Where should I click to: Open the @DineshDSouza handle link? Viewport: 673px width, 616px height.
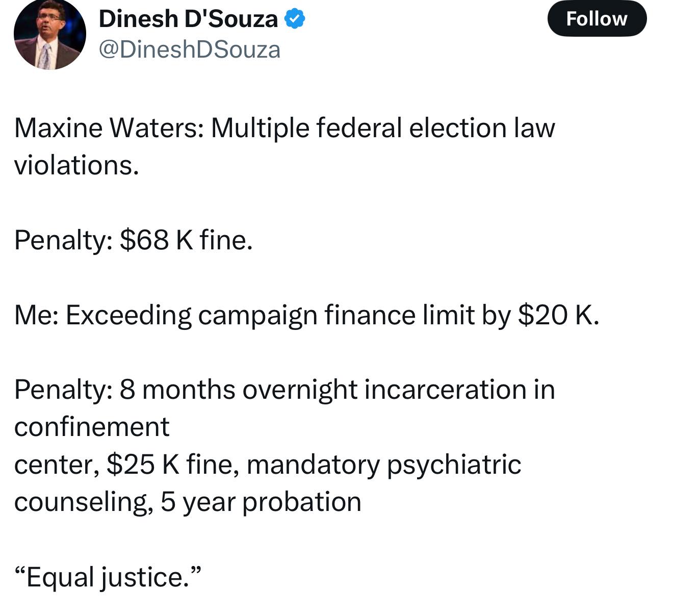point(189,50)
